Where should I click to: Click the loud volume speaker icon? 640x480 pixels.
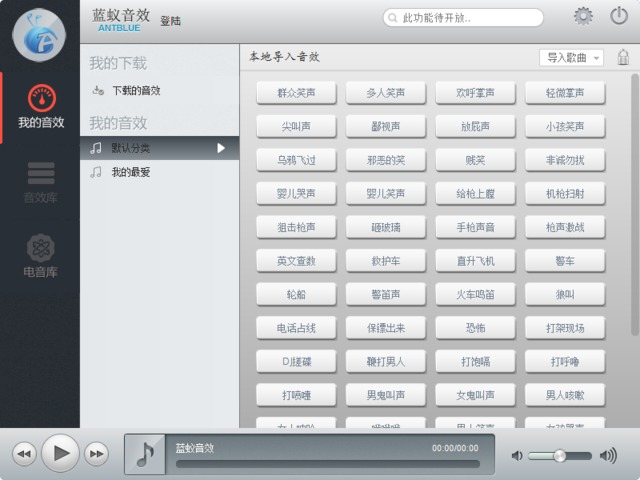607,456
